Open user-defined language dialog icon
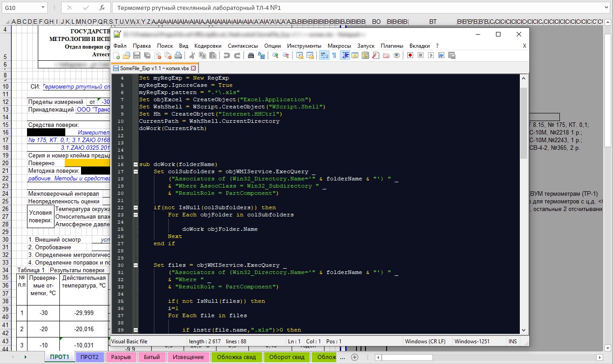This screenshot has width=613, height=364. (355, 55)
